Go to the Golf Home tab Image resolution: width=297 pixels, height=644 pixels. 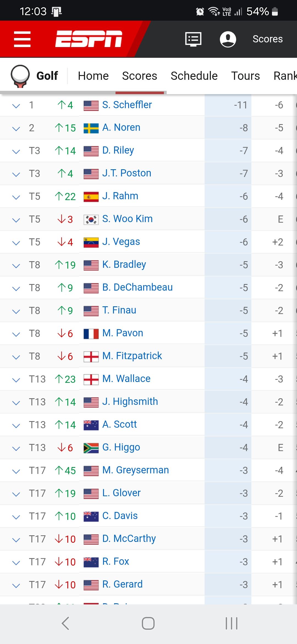[x=93, y=76]
